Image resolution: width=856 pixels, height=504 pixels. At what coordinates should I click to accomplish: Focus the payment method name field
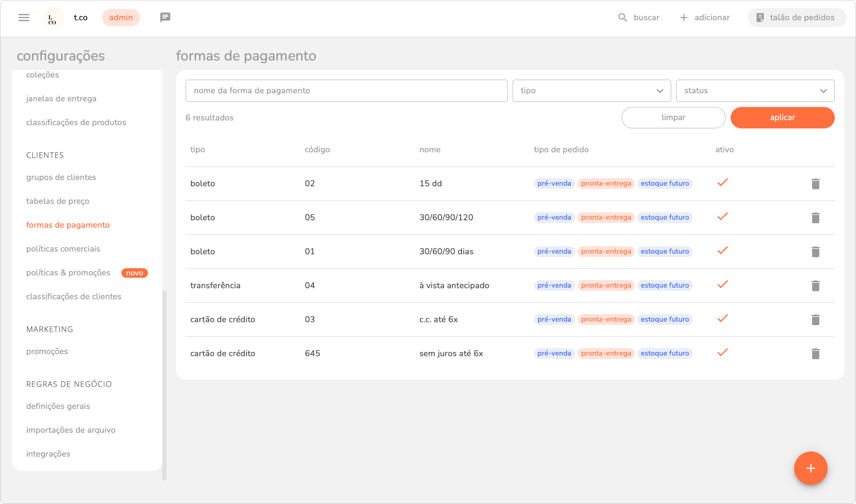(x=346, y=91)
